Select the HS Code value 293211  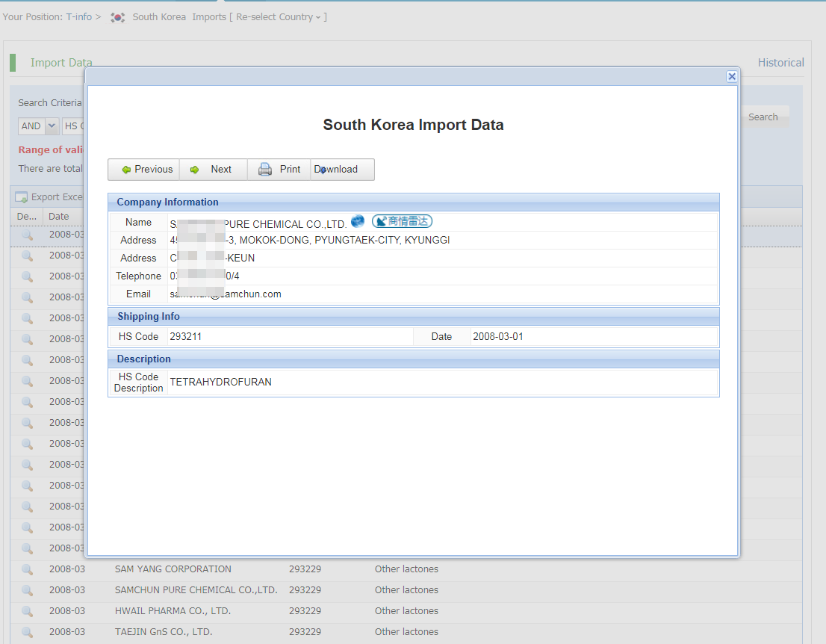185,337
